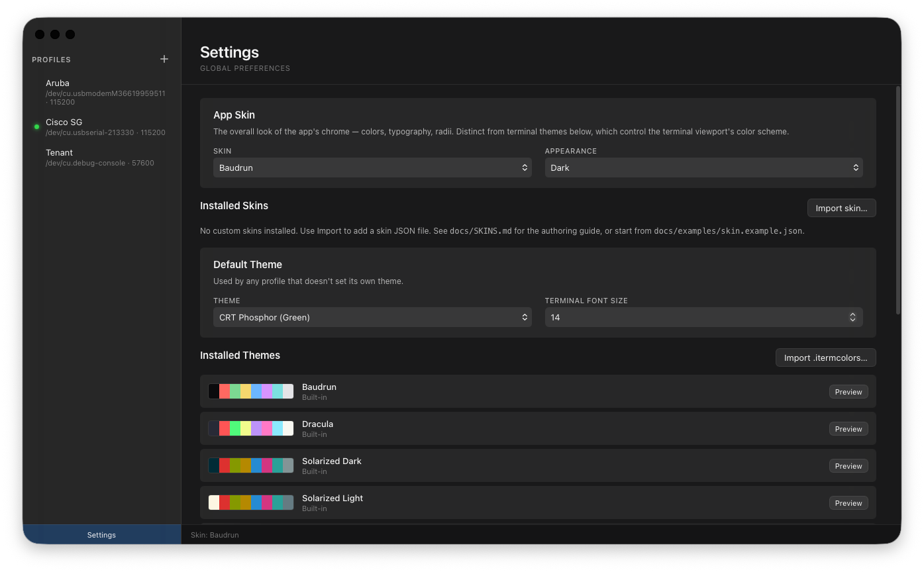Click the green connection indicator beside Cisco SG
Screen dimensions: 924x572
(36, 127)
